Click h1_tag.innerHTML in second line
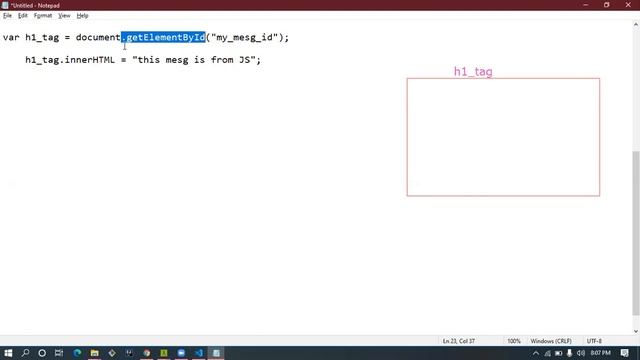Viewport: 640px width, 360px height. [x=70, y=60]
